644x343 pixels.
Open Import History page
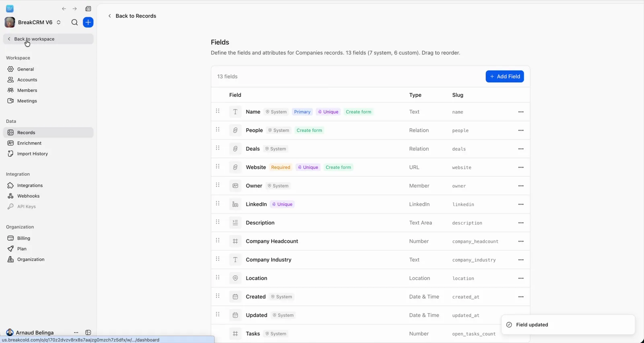tap(48, 154)
